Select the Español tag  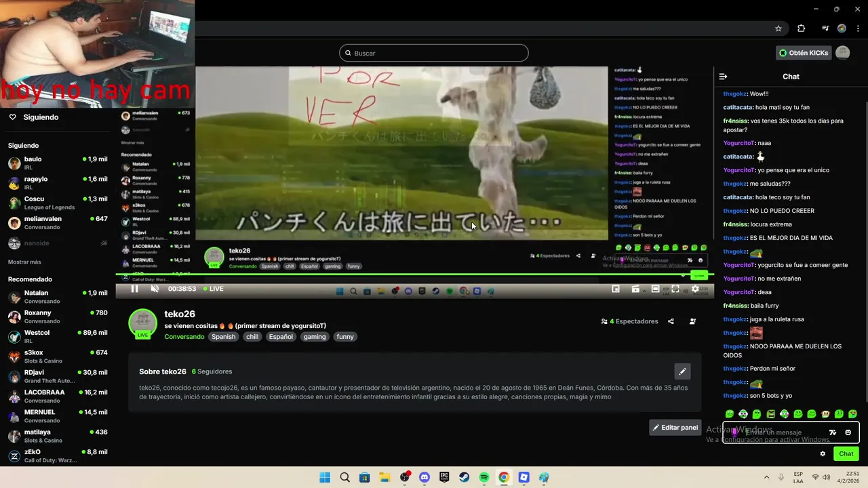click(281, 337)
